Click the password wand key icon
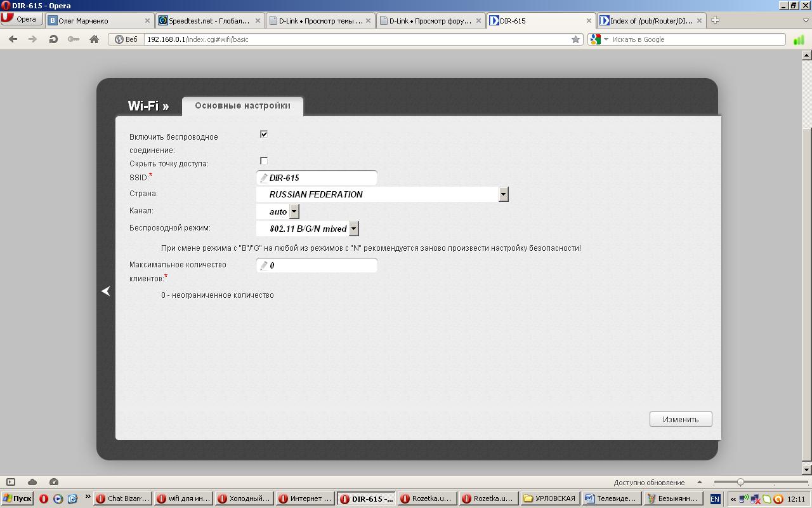Screen dimensions: 812x508 74,39
